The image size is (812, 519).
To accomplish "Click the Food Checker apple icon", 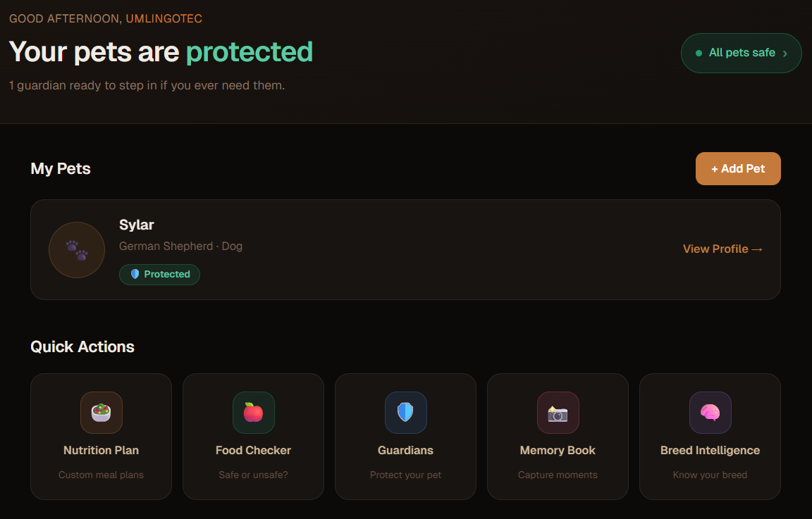I will pos(253,413).
